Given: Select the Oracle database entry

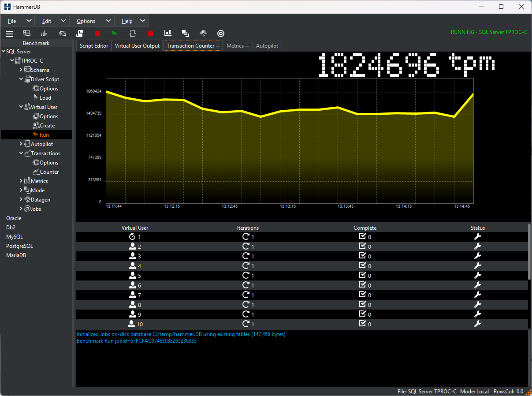Looking at the screenshot, I should coord(14,218).
